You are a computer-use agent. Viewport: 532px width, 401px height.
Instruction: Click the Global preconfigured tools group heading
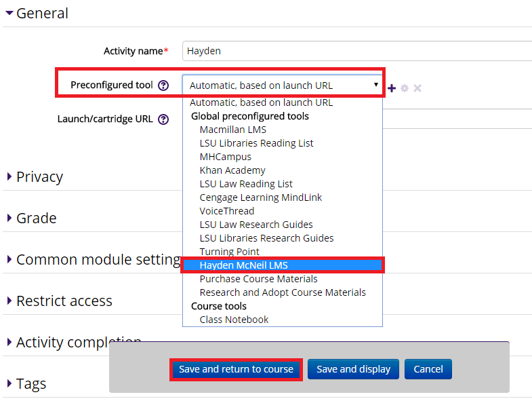(250, 116)
